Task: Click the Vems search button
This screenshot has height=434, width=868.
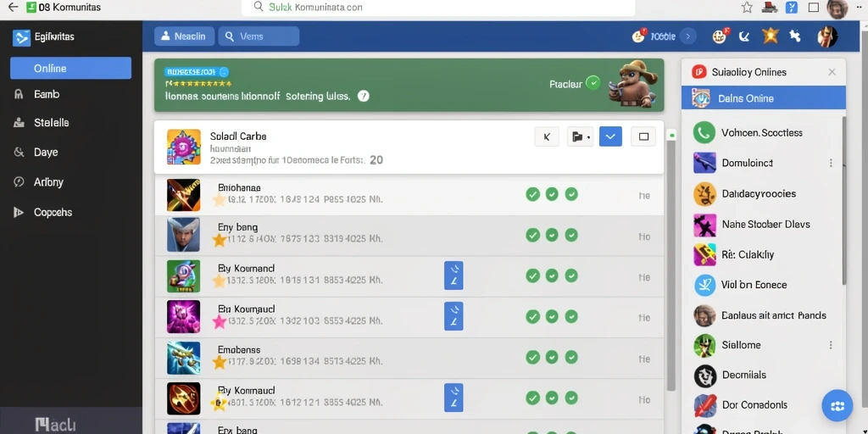Action: (259, 36)
